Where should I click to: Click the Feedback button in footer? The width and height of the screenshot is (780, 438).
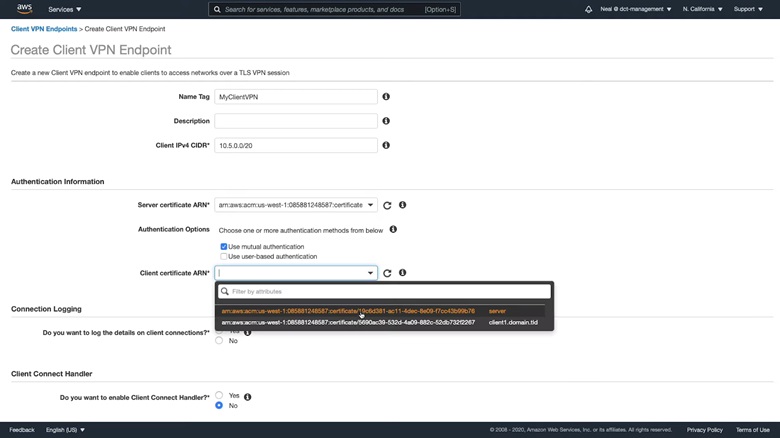(22, 430)
